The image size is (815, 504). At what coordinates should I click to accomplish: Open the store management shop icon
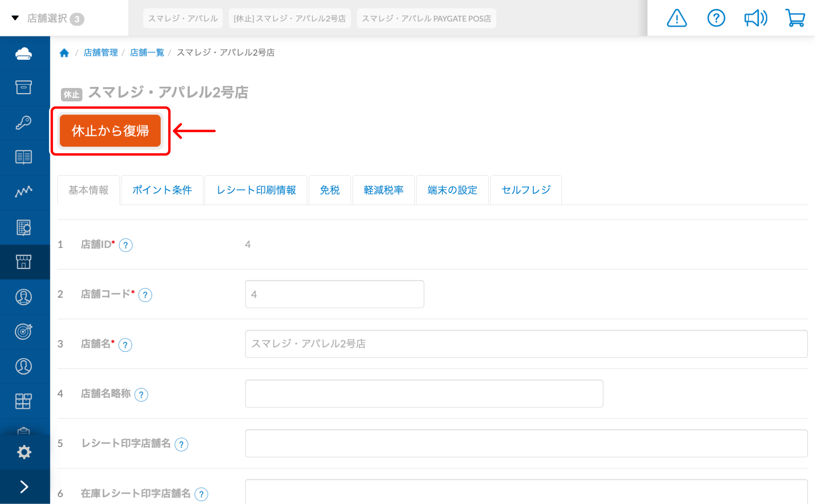pos(24,262)
